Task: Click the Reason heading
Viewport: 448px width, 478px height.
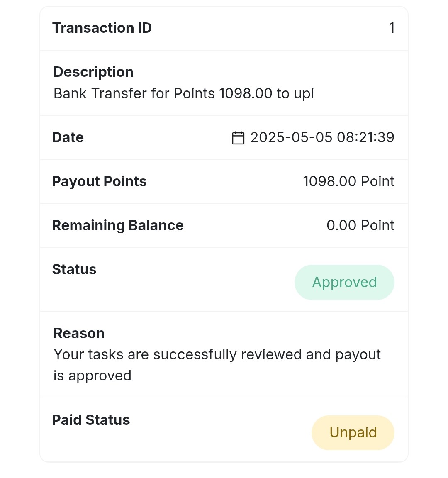Action: pos(79,334)
